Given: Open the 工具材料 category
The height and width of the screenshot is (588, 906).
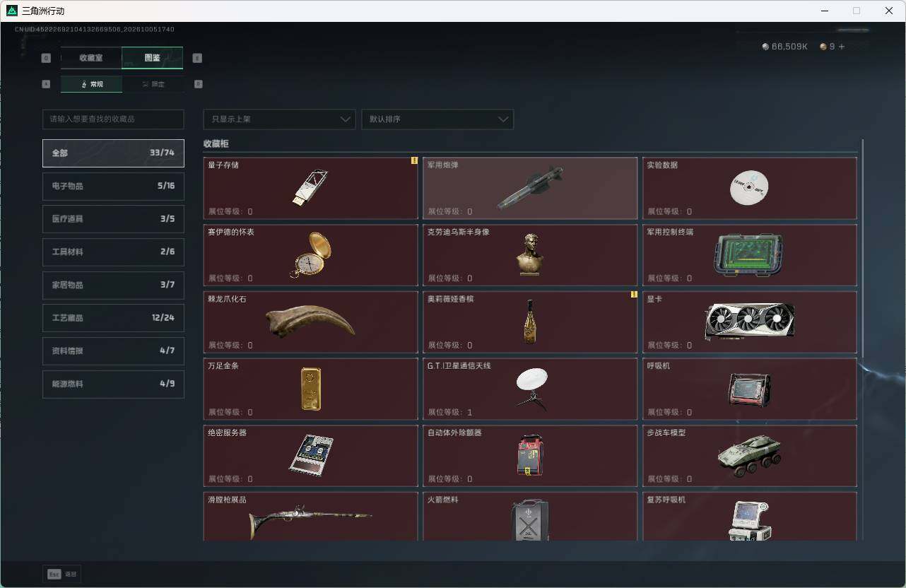Looking at the screenshot, I should tap(113, 252).
